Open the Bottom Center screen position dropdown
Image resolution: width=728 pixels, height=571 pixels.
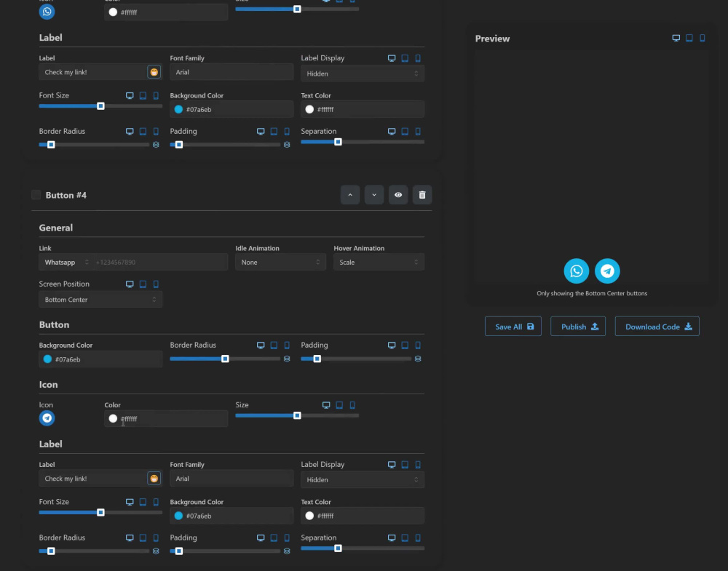[x=100, y=300]
